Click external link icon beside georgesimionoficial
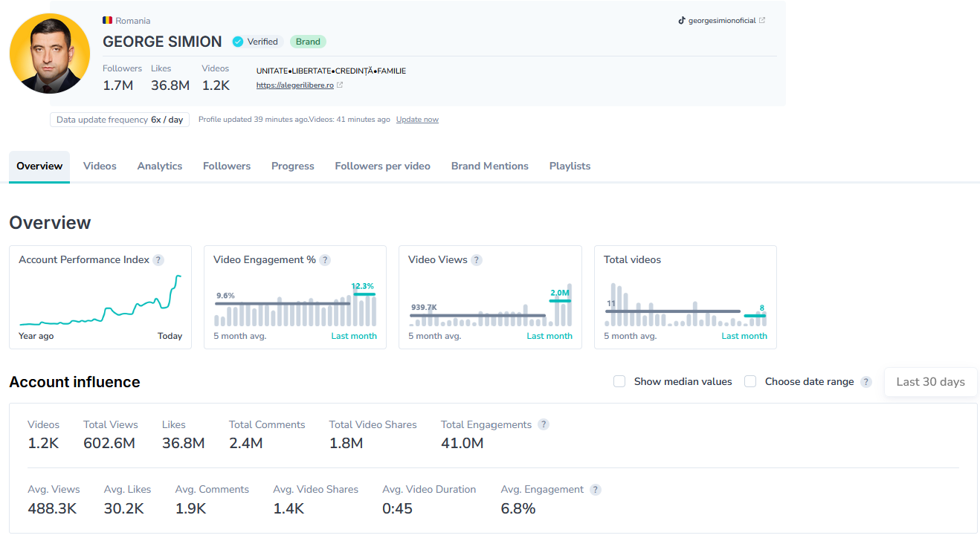 (x=762, y=21)
